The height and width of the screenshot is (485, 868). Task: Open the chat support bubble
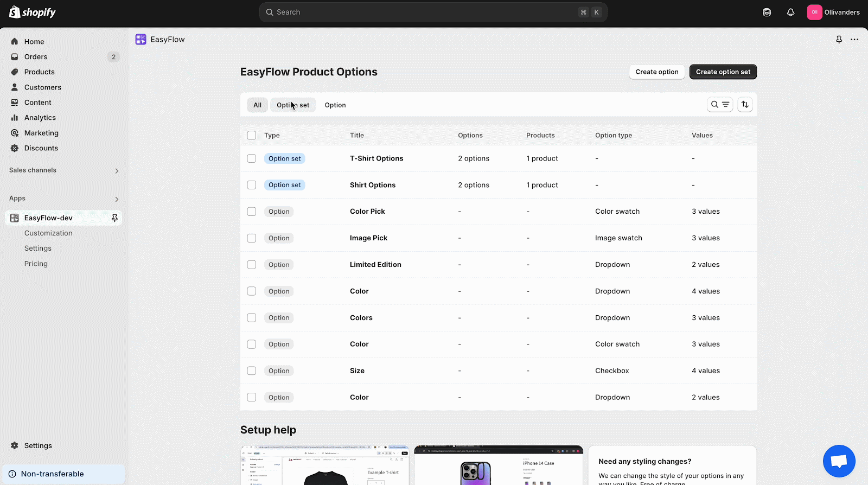click(839, 461)
